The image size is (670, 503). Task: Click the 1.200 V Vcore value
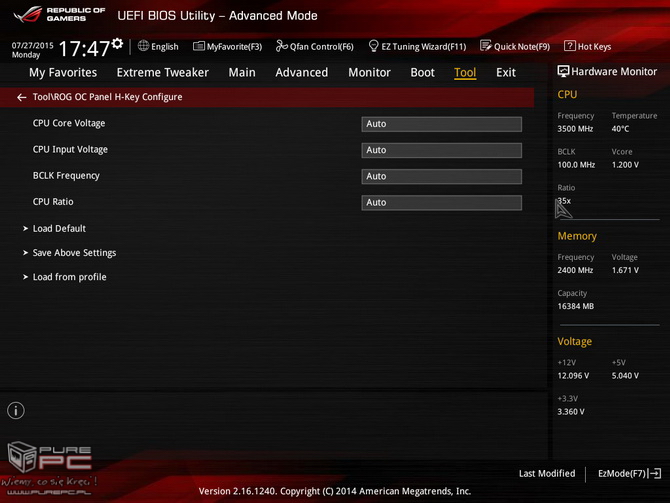point(625,165)
